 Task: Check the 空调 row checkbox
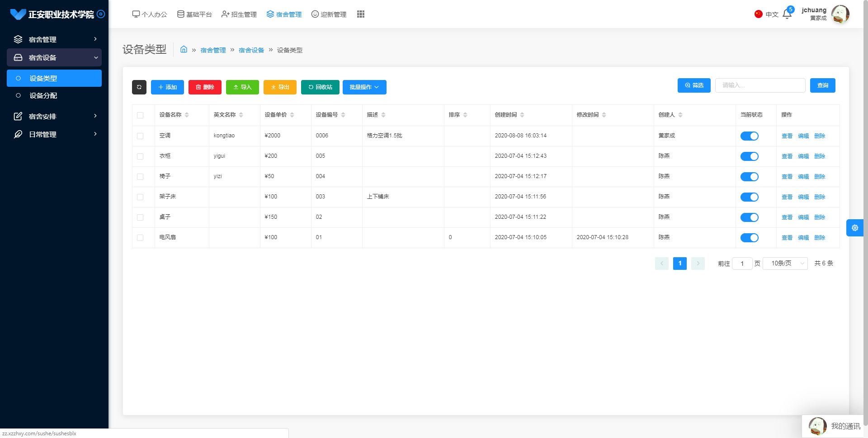pyautogui.click(x=140, y=136)
